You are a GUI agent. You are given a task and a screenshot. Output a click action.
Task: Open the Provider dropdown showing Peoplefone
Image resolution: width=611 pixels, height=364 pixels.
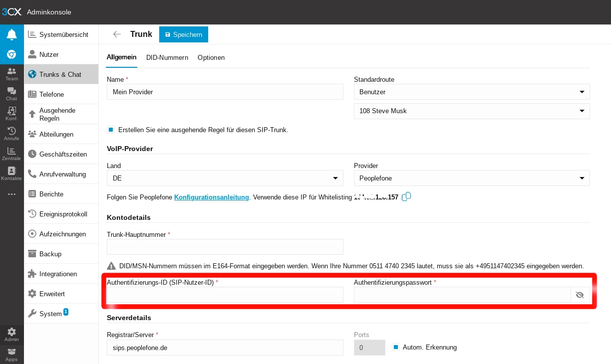472,179
